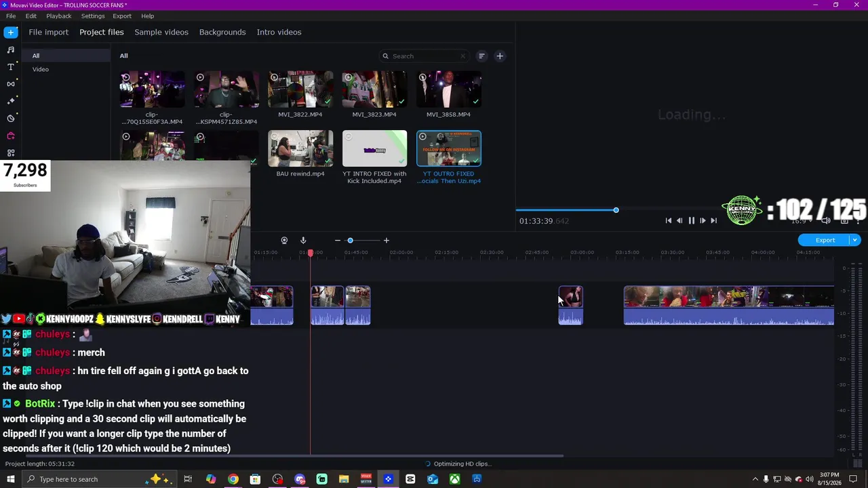Add a new folder with plus icon
The image size is (868, 488).
500,56
